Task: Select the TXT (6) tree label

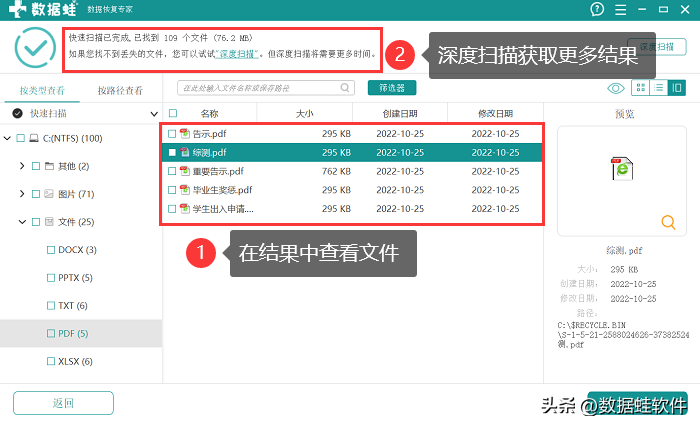Action: click(x=73, y=306)
